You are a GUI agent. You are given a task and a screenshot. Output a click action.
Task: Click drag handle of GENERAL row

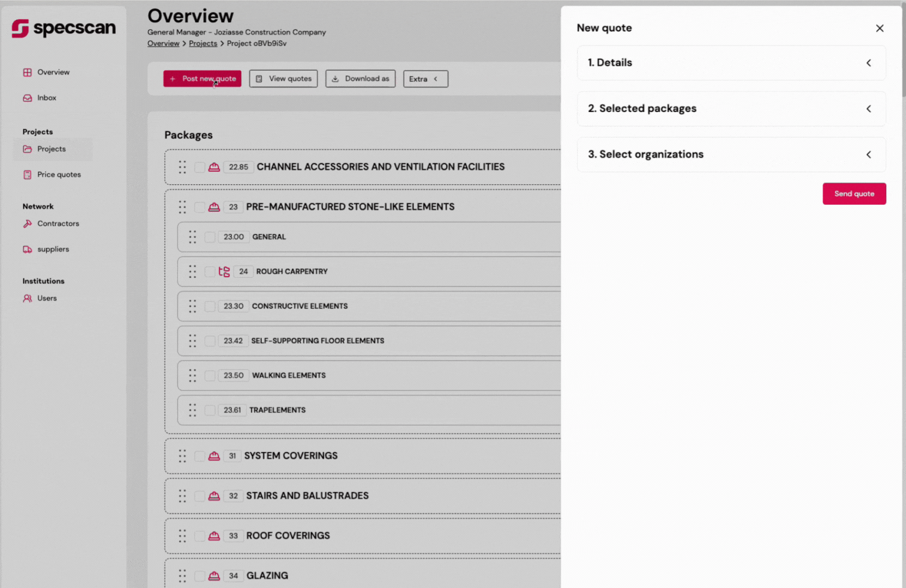point(192,237)
